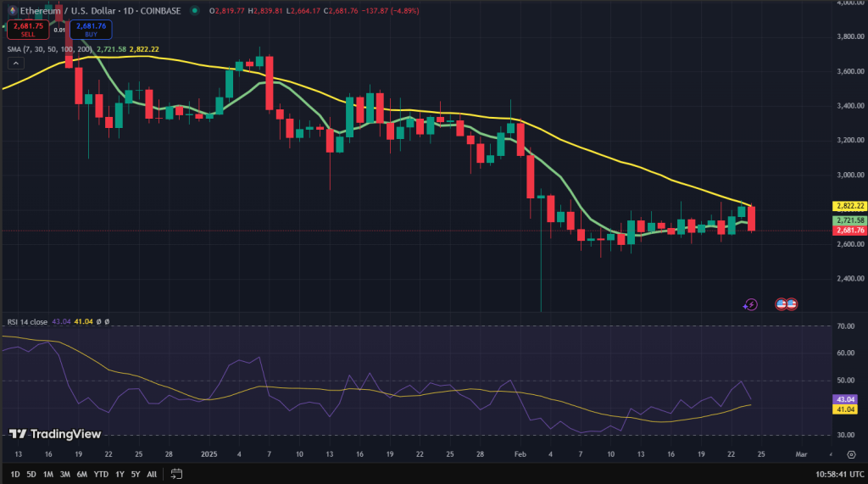Click the rightmost US flag economic event marker
Screen dimensions: 868x484
[792, 304]
